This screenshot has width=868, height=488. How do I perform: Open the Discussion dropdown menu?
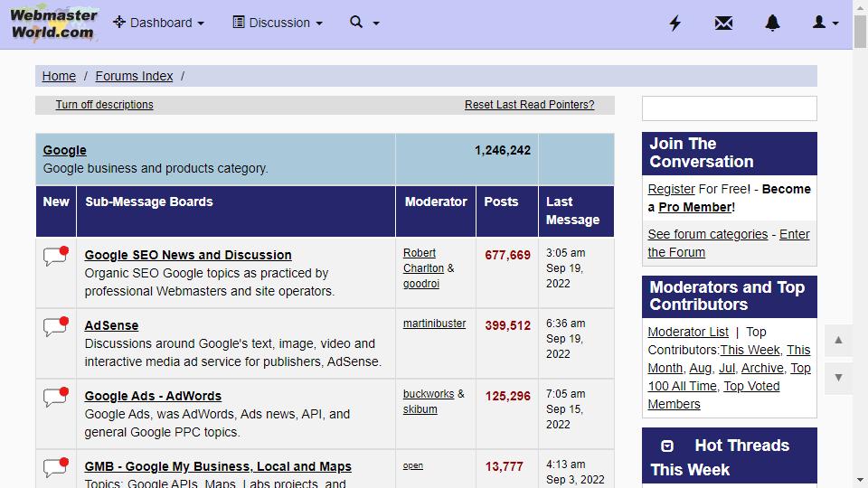click(x=278, y=23)
